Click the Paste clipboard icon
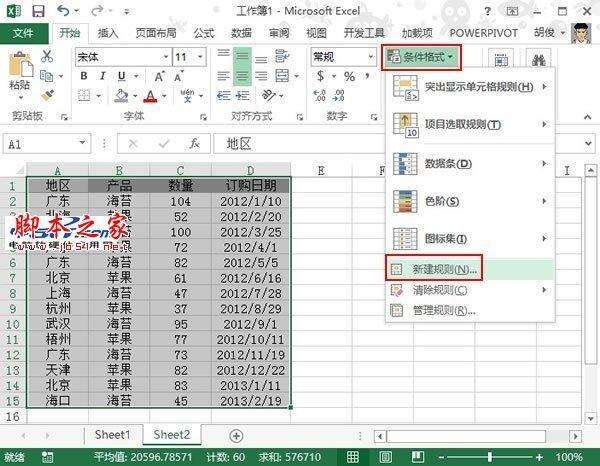Screen dimensions: 600x466 [x=21, y=64]
